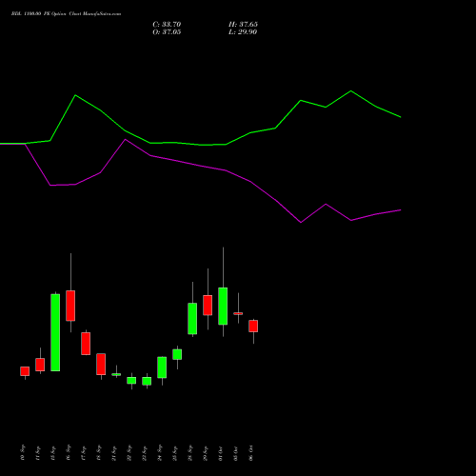Screen dimensions: 476x476
Task: Click the last red candle above 06 Oct
Action: [x=253, y=326]
